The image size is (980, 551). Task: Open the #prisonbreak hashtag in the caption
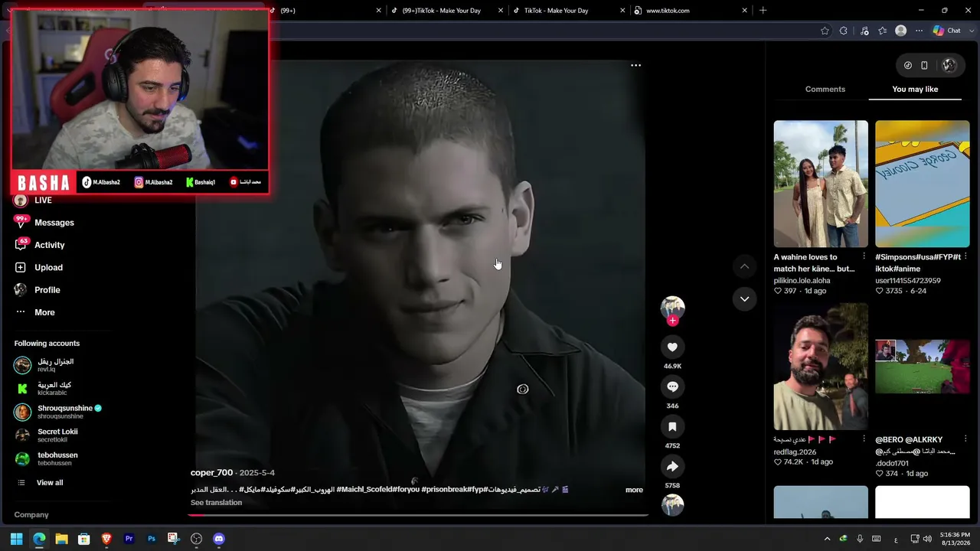click(446, 490)
